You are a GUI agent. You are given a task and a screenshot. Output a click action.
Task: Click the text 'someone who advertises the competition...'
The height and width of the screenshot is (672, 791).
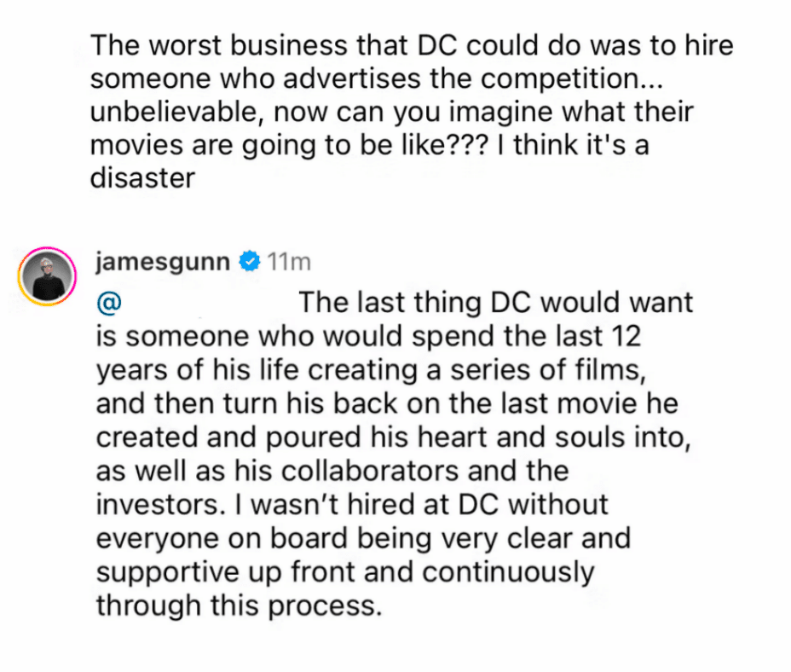(x=377, y=78)
